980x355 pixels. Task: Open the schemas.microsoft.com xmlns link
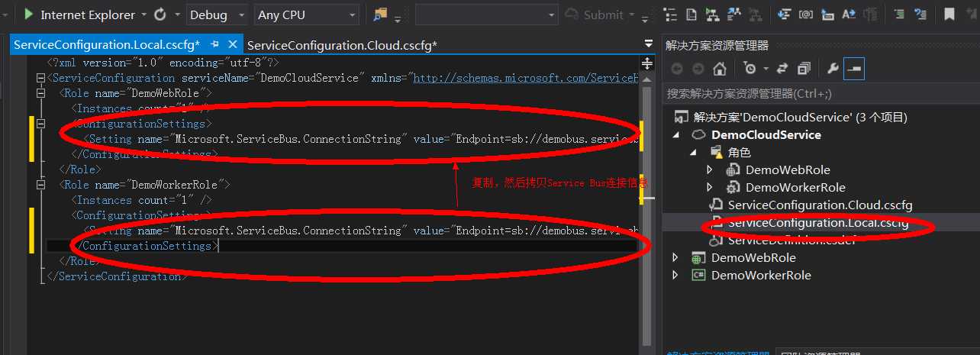point(525,78)
